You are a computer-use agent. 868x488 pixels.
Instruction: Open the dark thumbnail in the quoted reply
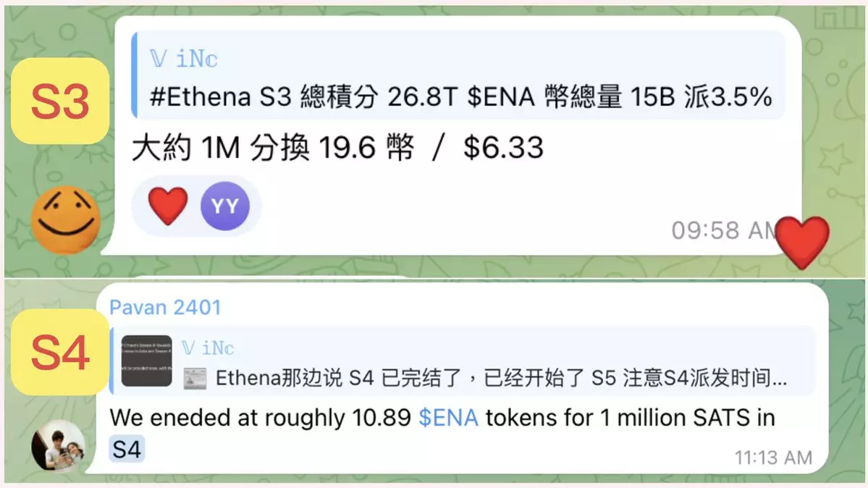pos(147,361)
